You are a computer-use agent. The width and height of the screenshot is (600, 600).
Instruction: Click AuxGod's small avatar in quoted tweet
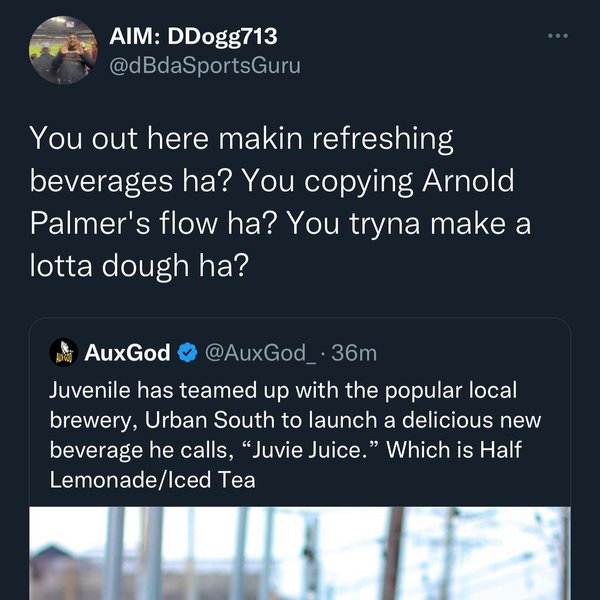pos(64,352)
